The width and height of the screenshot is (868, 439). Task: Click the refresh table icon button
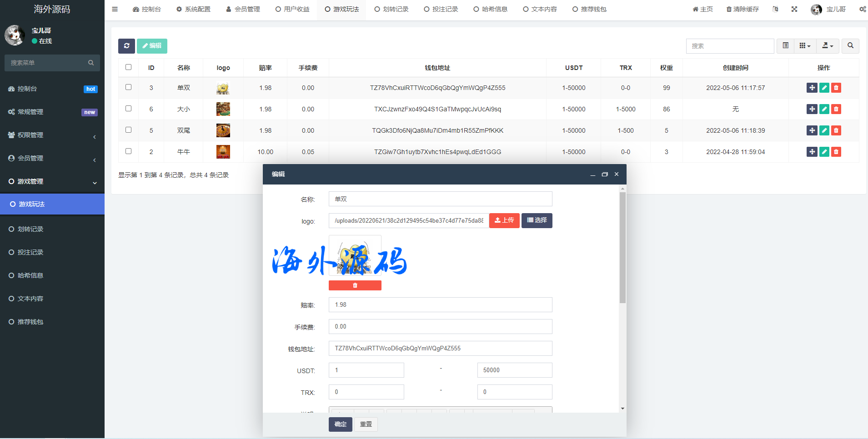pyautogui.click(x=126, y=46)
